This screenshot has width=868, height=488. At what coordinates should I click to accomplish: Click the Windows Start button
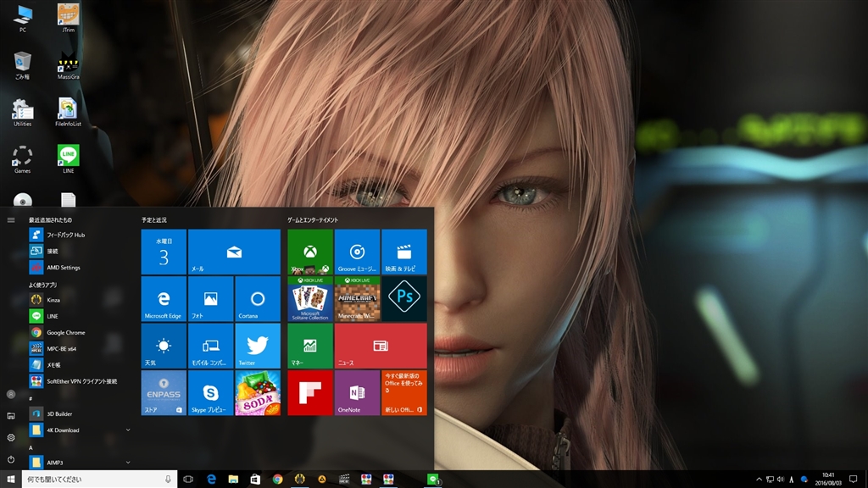tap(11, 480)
